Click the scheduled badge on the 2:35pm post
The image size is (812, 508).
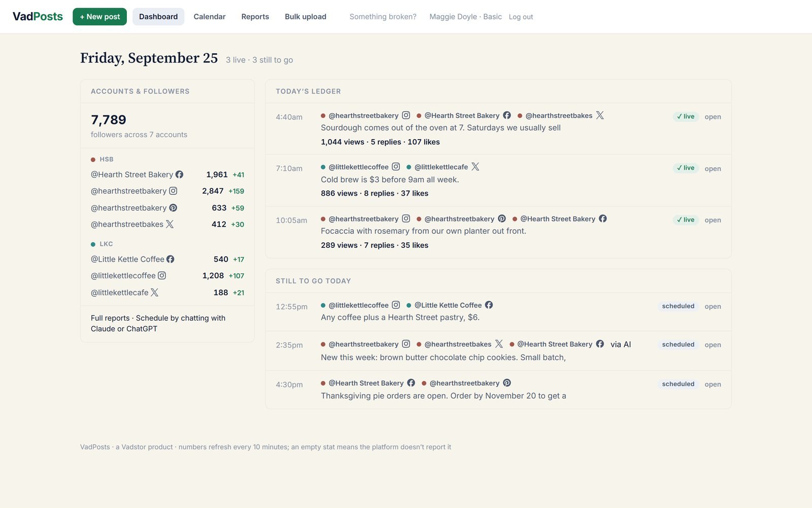678,344
